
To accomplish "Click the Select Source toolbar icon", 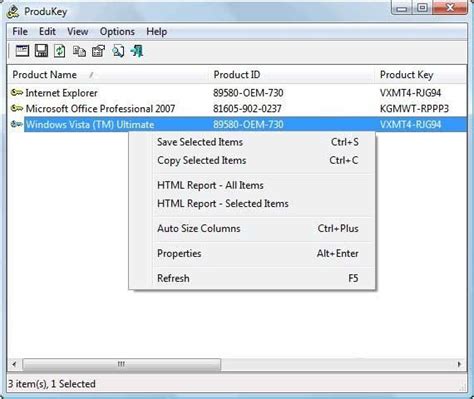I will pos(22,51).
